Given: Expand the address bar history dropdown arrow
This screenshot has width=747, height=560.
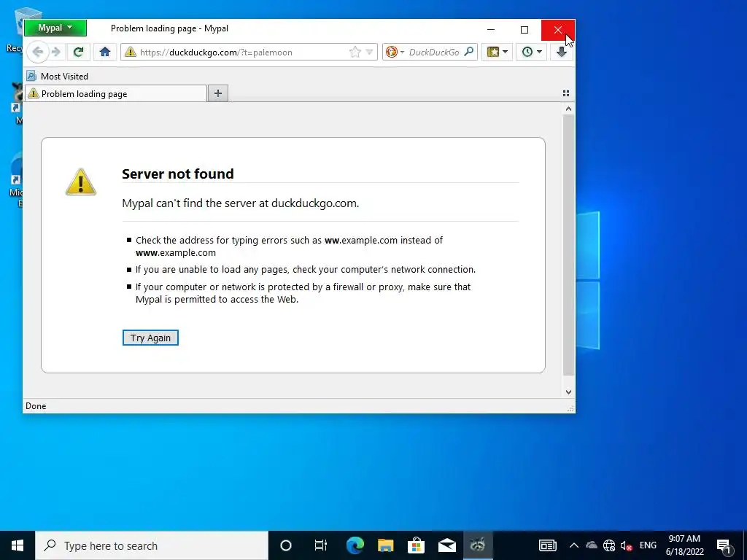Looking at the screenshot, I should (x=369, y=52).
